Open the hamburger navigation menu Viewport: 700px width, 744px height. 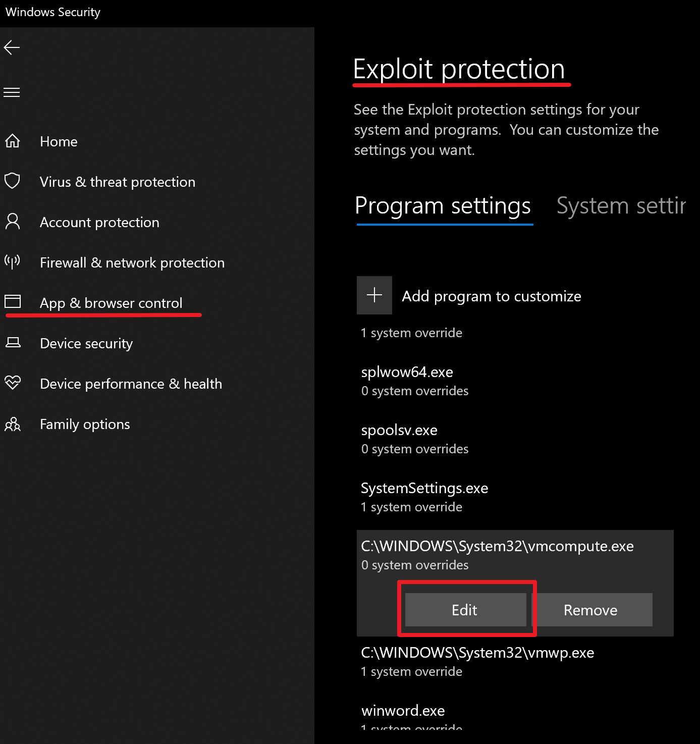12,92
